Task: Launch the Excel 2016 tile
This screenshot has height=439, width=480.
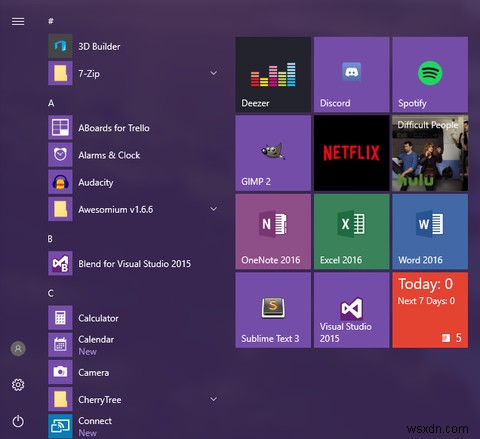Action: [x=351, y=232]
